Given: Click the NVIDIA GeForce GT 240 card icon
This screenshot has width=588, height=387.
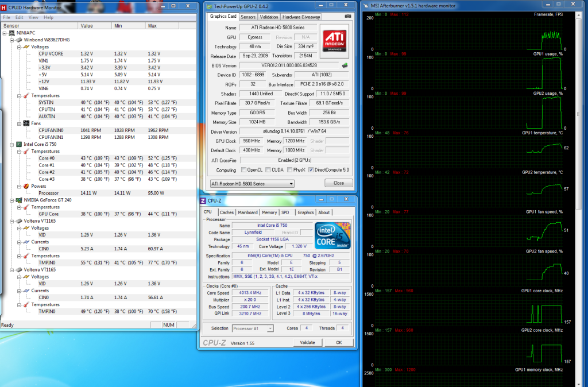Looking at the screenshot, I should pyautogui.click(x=19, y=200).
